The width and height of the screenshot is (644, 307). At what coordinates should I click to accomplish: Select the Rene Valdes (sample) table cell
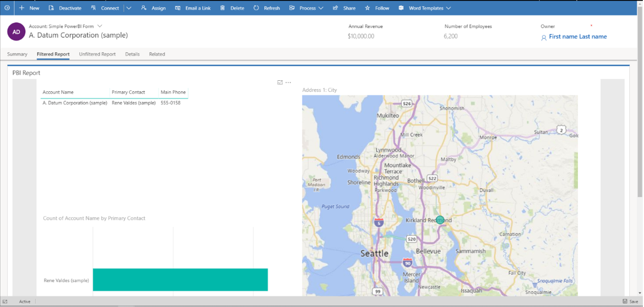point(134,103)
